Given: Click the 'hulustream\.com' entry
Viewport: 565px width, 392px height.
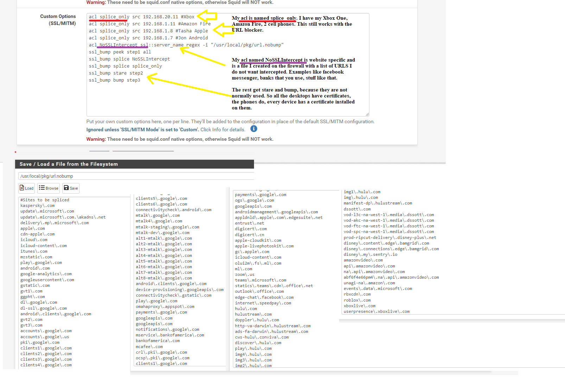Looking at the screenshot, I should [x=254, y=314].
